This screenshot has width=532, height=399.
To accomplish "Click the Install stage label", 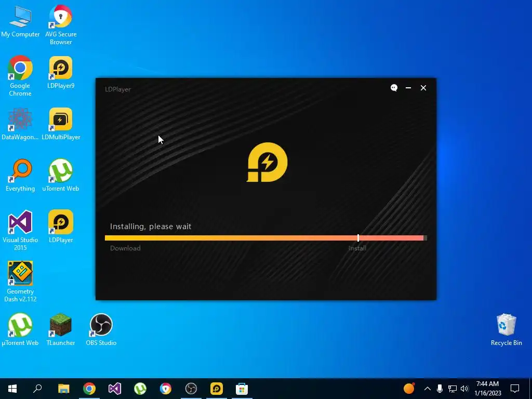I will tap(357, 248).
